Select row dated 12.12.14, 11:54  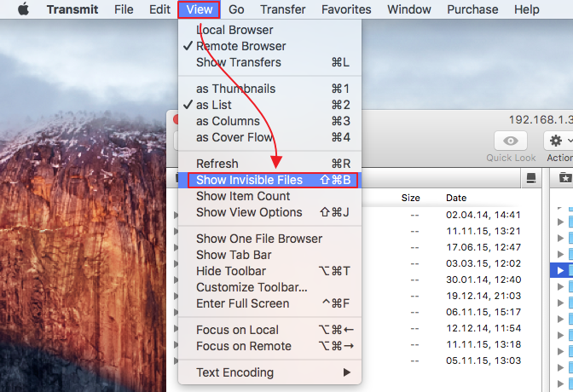(451, 328)
